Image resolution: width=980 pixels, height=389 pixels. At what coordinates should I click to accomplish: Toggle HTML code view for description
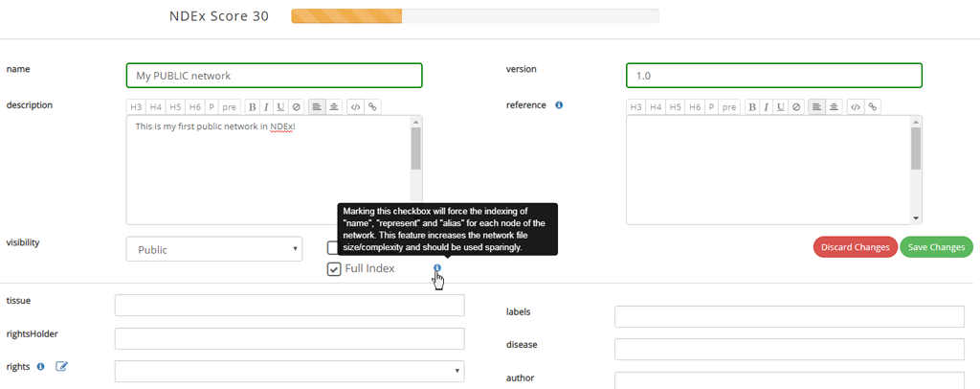tap(356, 107)
